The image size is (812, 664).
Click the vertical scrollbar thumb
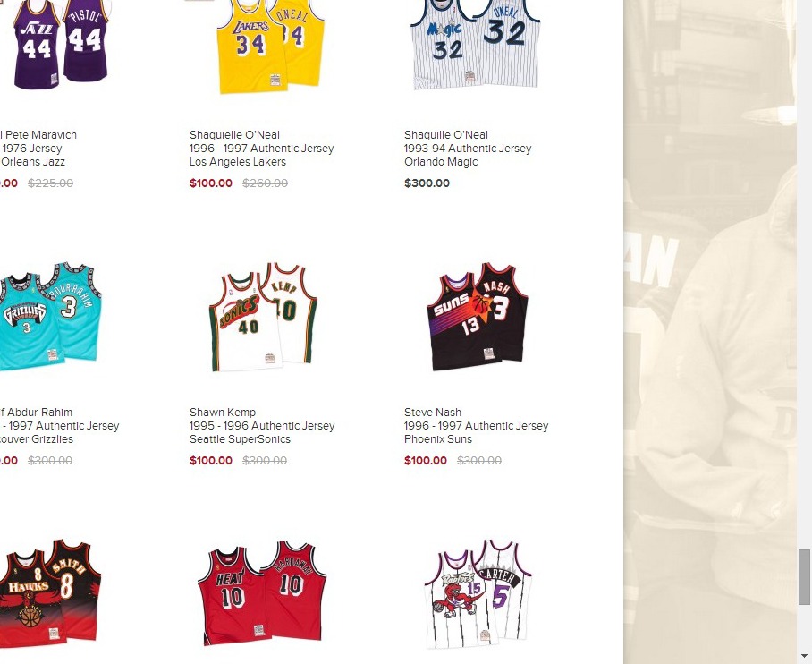click(x=804, y=577)
